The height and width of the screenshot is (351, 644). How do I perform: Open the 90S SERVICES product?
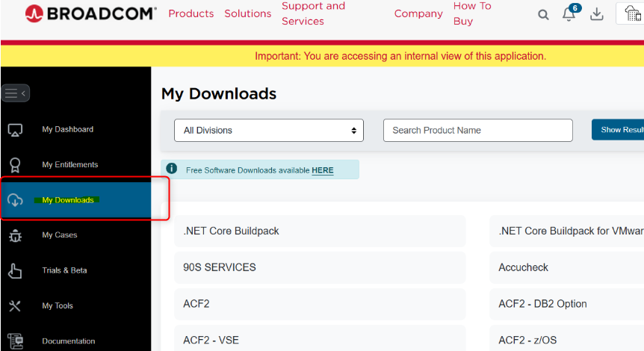(320, 267)
